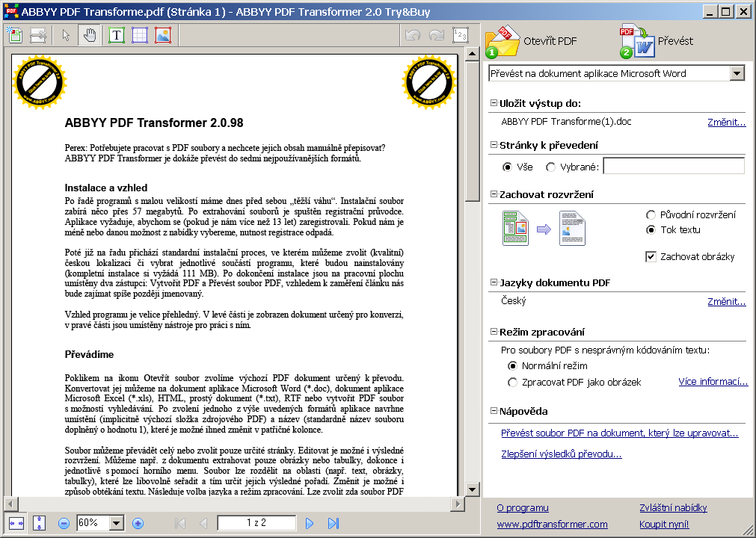Click the Otevřít PDF folder icon
The width and height of the screenshot is (756, 538).
[x=503, y=41]
